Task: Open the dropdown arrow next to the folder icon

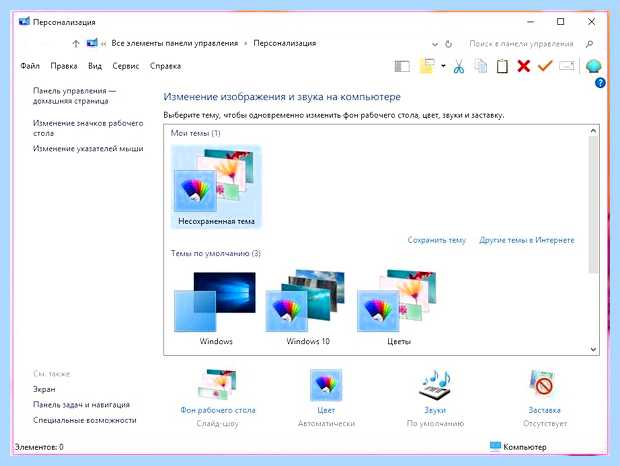Action: [x=443, y=66]
